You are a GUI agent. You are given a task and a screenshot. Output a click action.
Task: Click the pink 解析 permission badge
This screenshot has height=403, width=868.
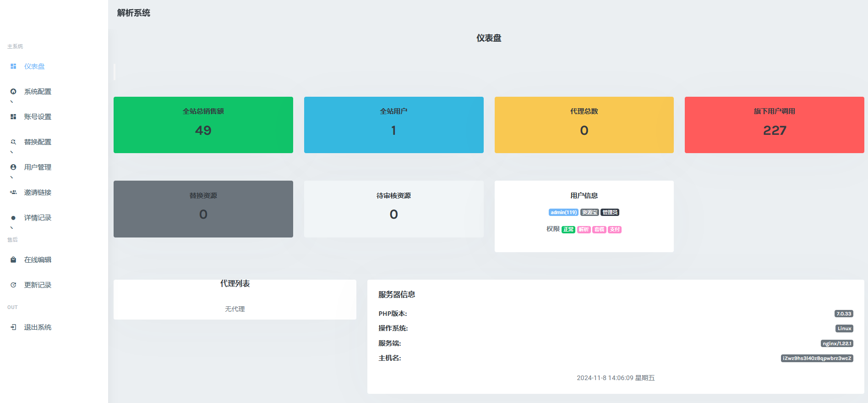click(x=584, y=230)
